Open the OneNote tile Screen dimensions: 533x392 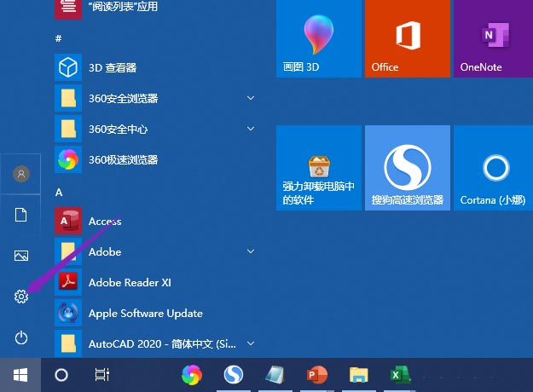coord(493,38)
